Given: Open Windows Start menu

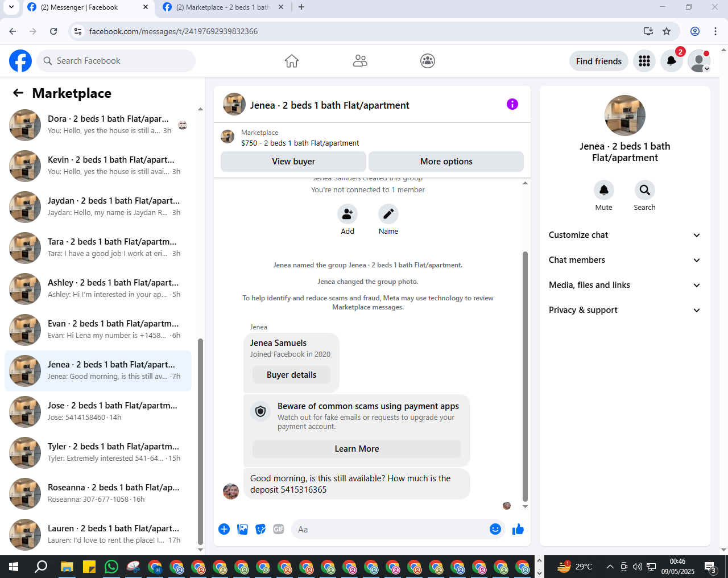Looking at the screenshot, I should click(x=14, y=567).
